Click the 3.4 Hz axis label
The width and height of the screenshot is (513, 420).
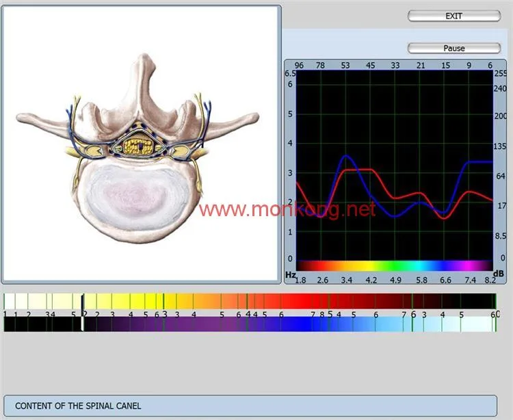coord(347,280)
